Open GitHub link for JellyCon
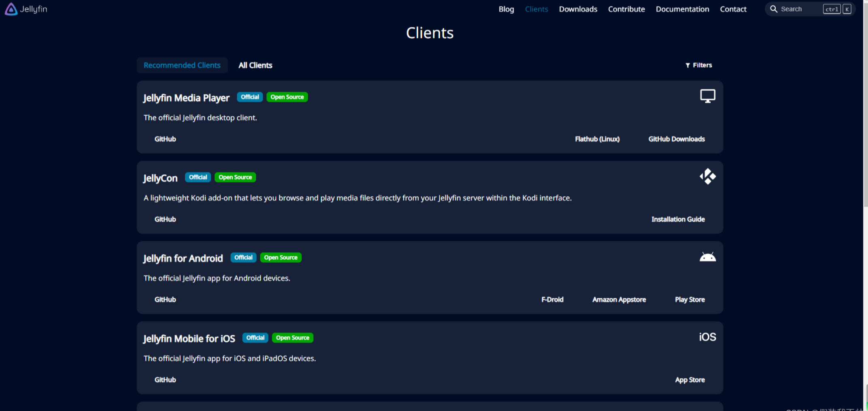The image size is (868, 411). pyautogui.click(x=165, y=219)
